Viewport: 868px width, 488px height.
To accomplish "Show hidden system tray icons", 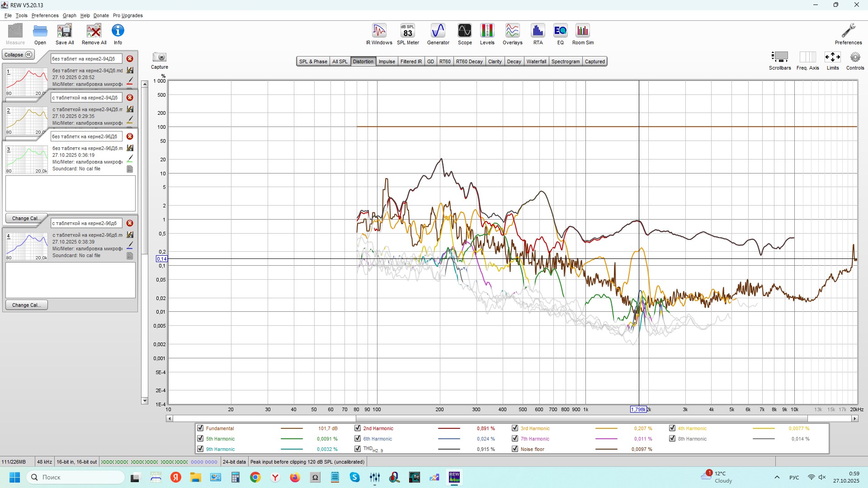I will (x=777, y=477).
